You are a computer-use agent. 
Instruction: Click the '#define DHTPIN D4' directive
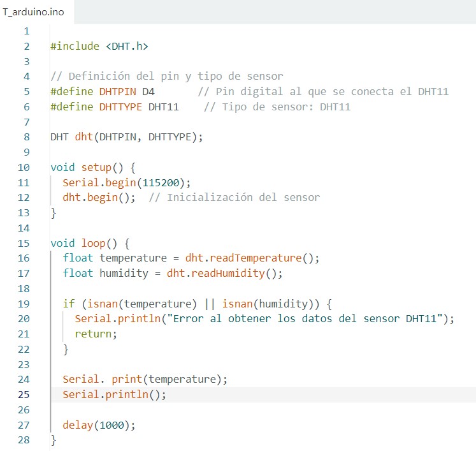click(x=103, y=91)
